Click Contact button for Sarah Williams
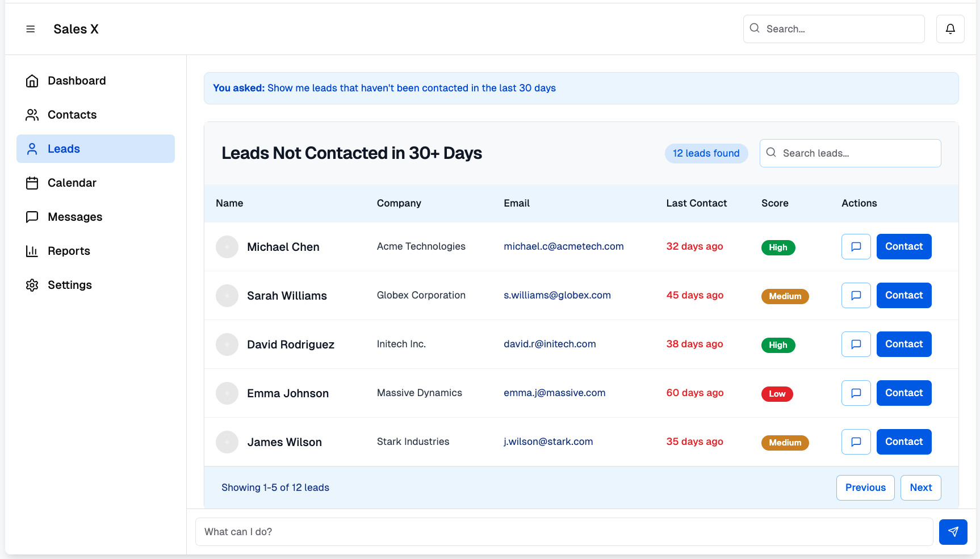This screenshot has height=559, width=980. (904, 295)
